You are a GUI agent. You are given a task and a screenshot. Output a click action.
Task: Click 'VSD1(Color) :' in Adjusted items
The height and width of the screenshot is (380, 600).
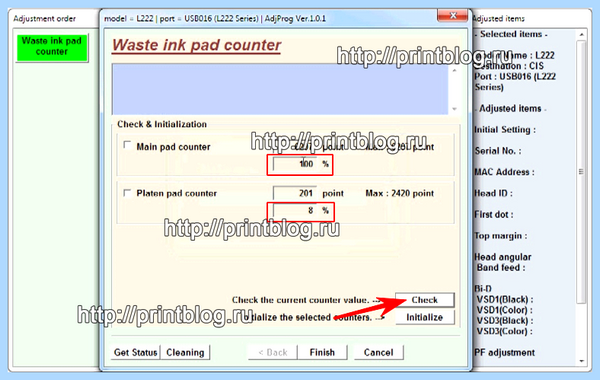click(x=505, y=310)
